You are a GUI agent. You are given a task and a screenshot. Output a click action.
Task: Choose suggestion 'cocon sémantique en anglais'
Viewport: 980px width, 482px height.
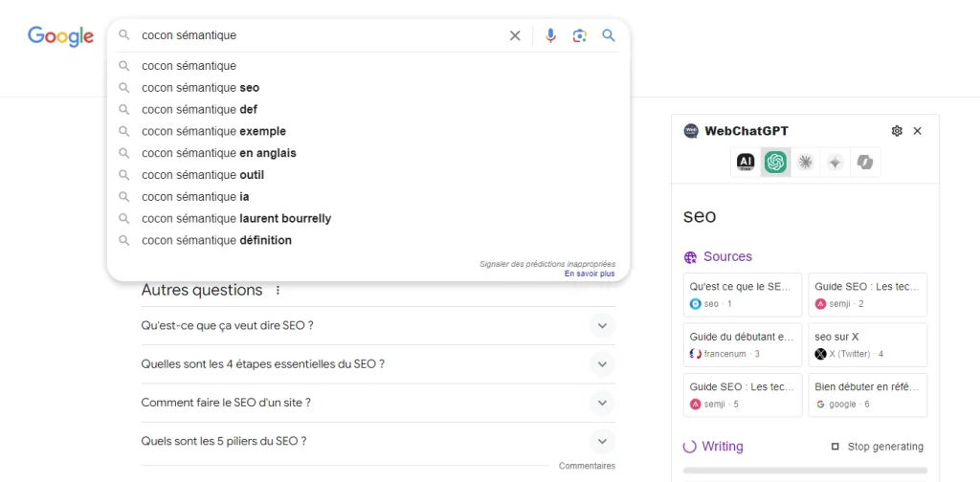368,153
